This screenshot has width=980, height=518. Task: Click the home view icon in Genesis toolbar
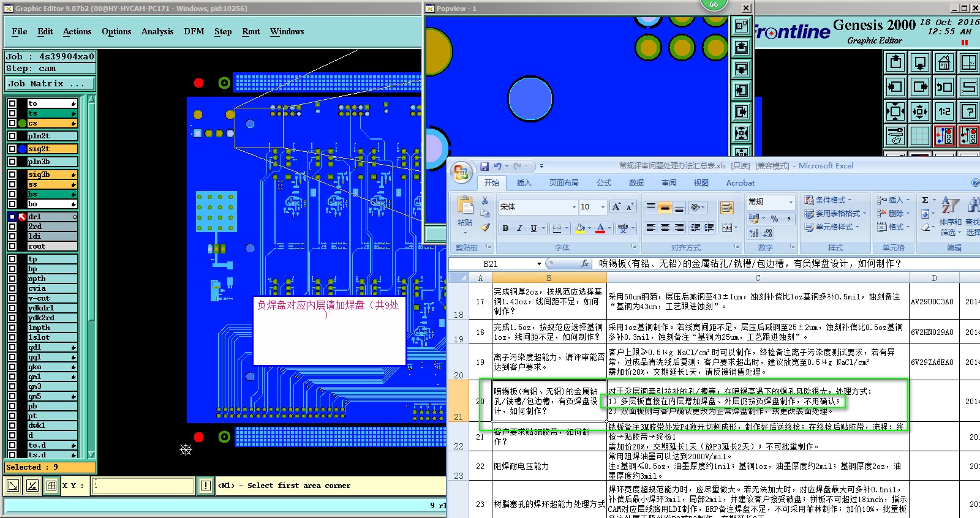(944, 62)
